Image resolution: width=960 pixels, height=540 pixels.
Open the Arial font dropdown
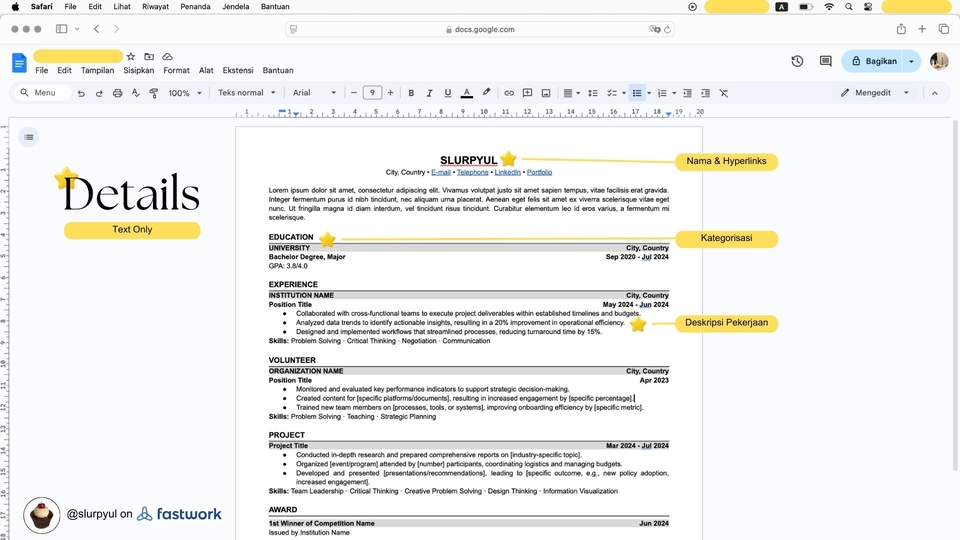[x=314, y=93]
